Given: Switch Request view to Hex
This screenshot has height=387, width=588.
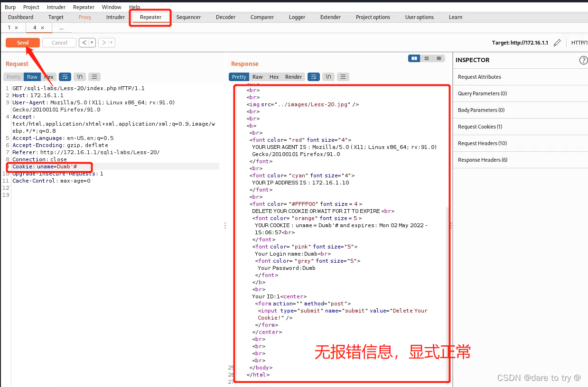Looking at the screenshot, I should [49, 77].
